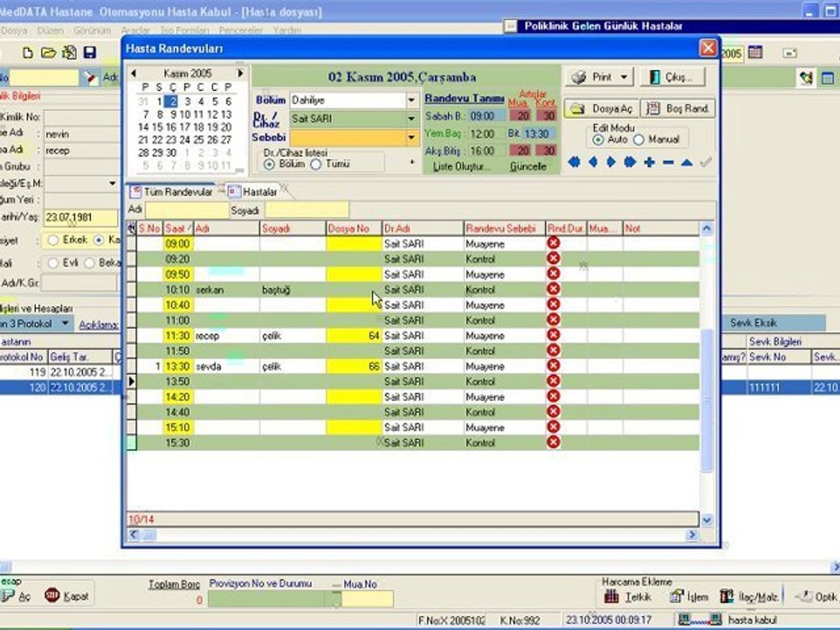The image size is (840, 630).
Task: Click the gray checkmark post icon
Action: click(x=706, y=161)
